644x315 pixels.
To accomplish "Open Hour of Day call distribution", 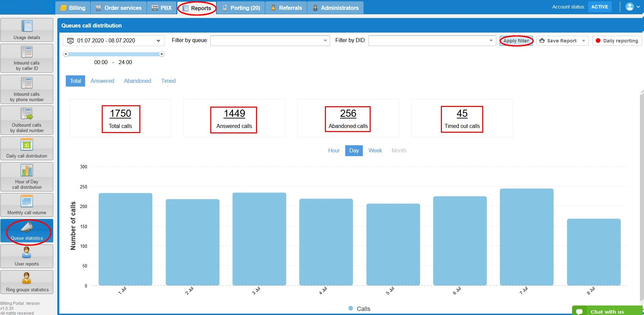I will (x=27, y=177).
